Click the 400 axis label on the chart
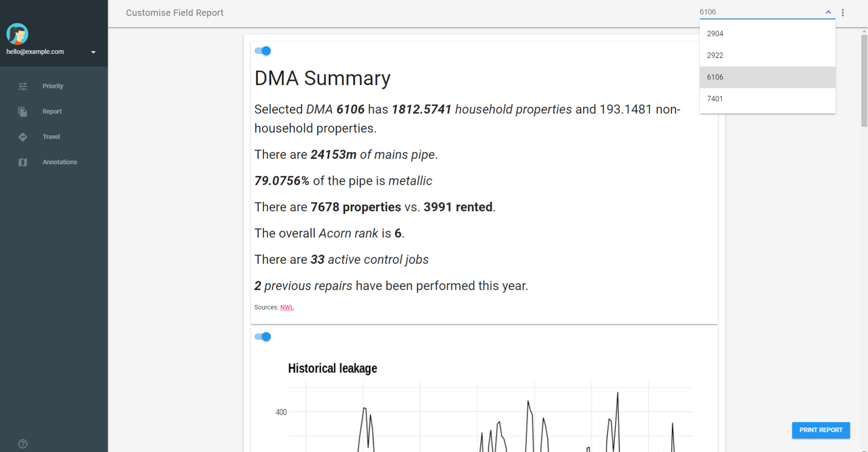Image resolution: width=868 pixels, height=452 pixels. point(281,412)
